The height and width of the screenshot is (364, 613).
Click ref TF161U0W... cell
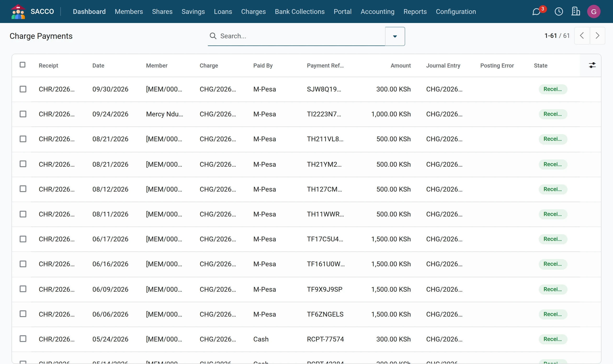[x=326, y=264]
